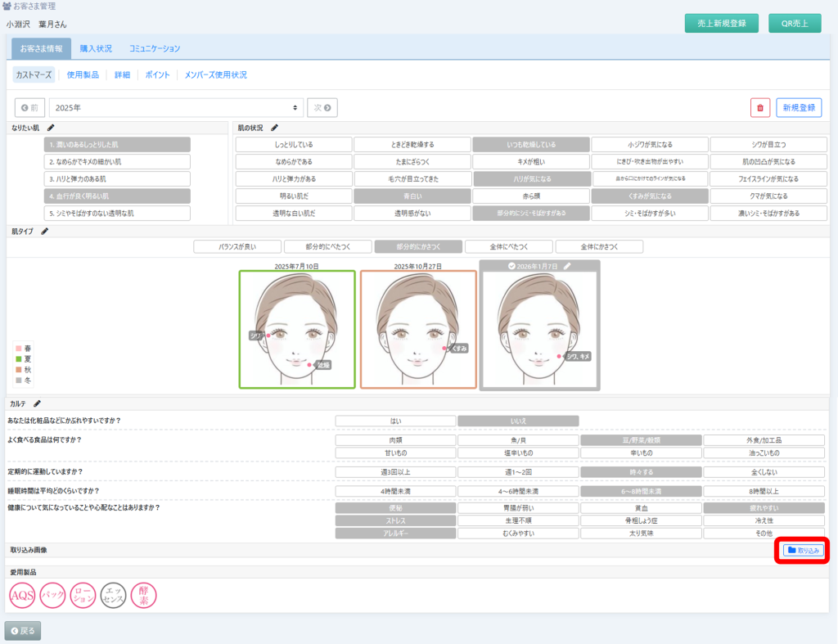The height and width of the screenshot is (644, 838).
Task: Click edit pencil beside 肌タイプ heading
Action: point(45,232)
